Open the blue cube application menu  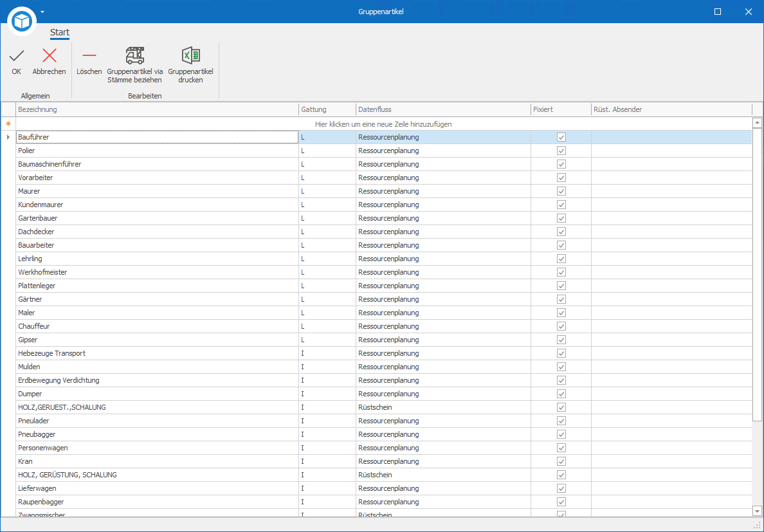(23, 21)
